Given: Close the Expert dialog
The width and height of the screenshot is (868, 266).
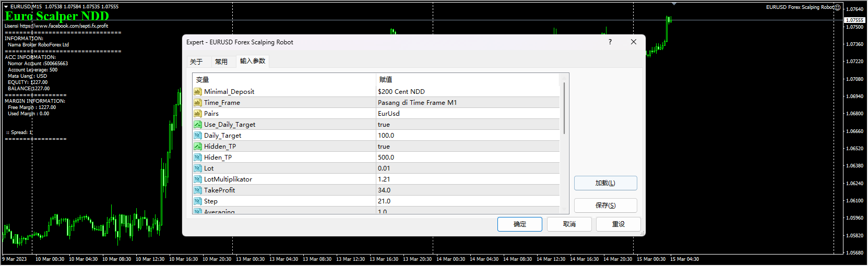Looking at the screenshot, I should (x=634, y=42).
